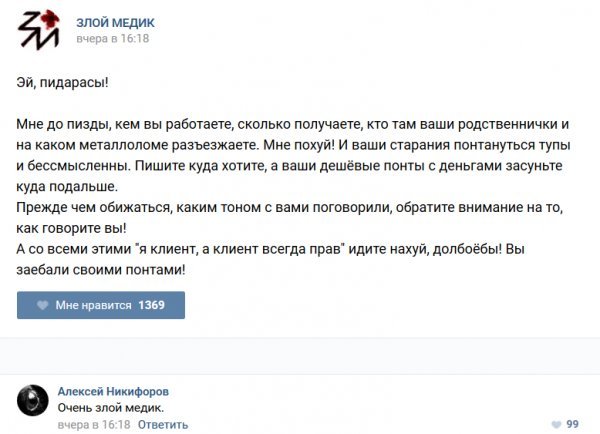Click the ЗЛОЙ МЕДИК group logo avatar
This screenshot has height=434, width=600.
pyautogui.click(x=38, y=31)
